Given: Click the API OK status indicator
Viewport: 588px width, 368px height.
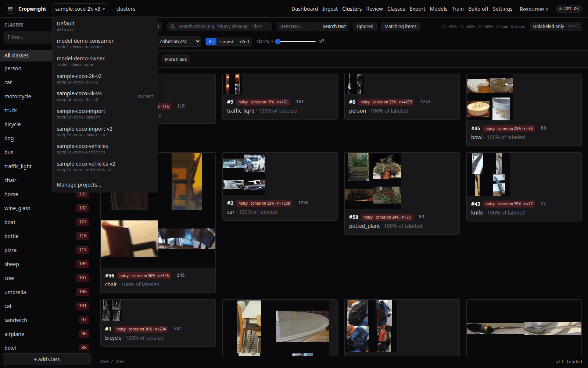Looking at the screenshot, I should pyautogui.click(x=569, y=9).
